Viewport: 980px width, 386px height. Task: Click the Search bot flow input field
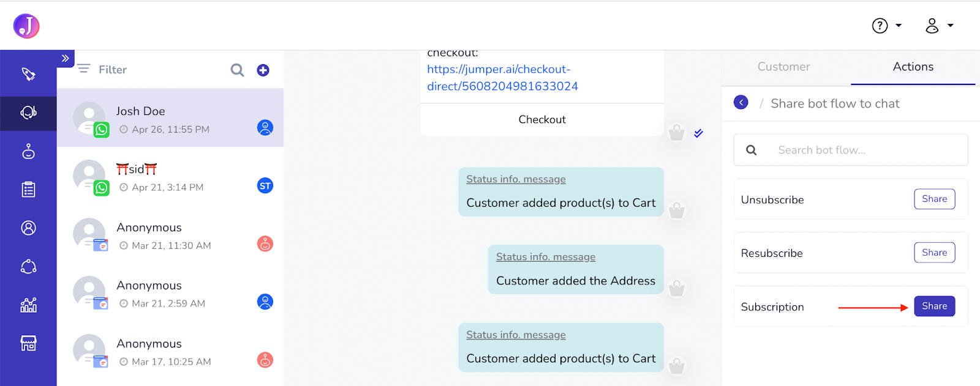[851, 150]
